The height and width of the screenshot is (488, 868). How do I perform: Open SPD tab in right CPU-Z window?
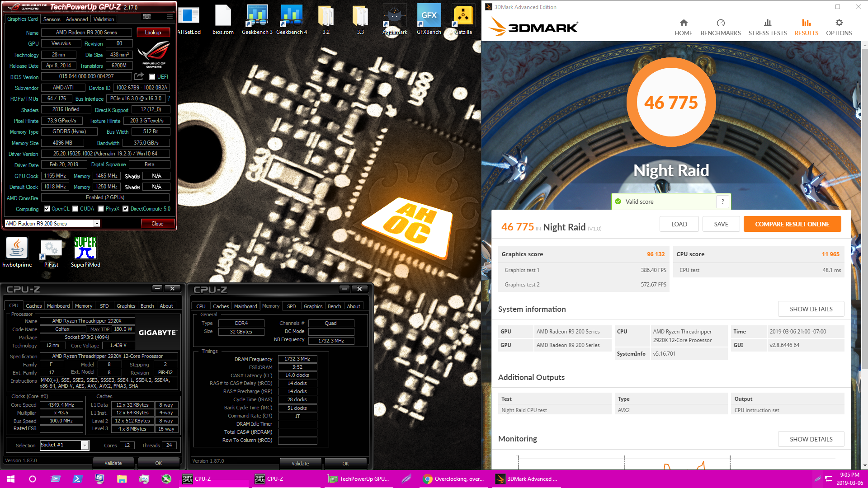[292, 306]
